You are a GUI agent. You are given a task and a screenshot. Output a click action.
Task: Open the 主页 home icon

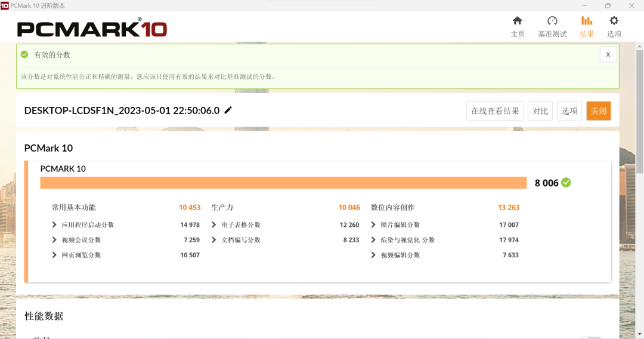pyautogui.click(x=518, y=20)
